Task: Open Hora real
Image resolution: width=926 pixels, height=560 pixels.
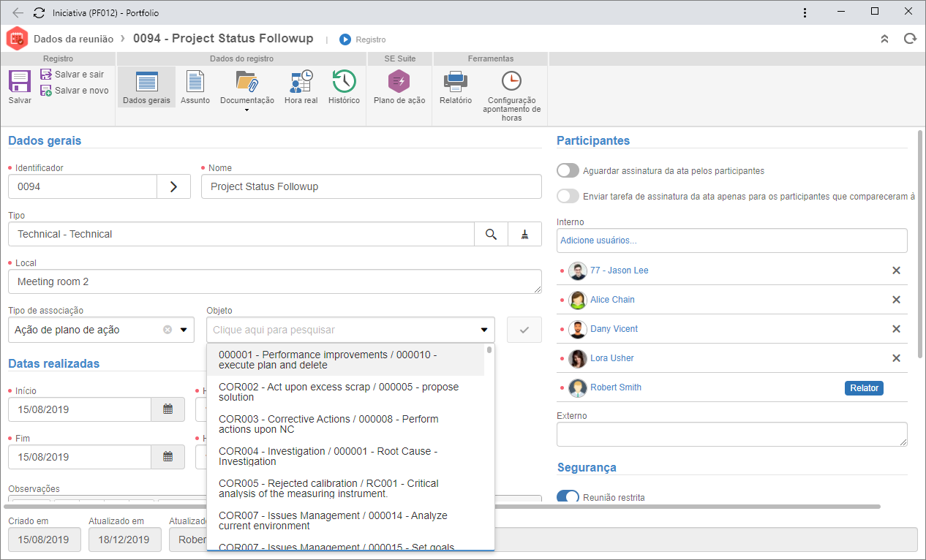Action: click(x=301, y=87)
